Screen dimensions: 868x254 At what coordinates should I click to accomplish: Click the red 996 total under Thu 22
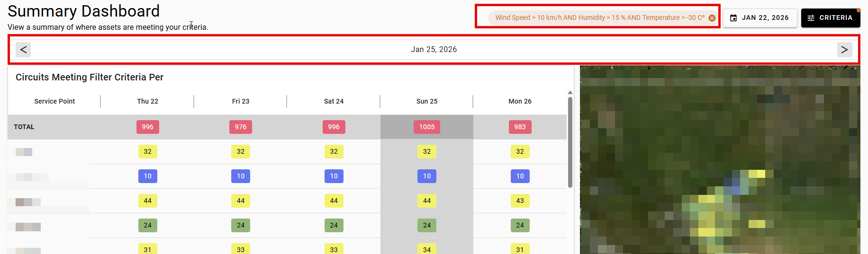(147, 127)
